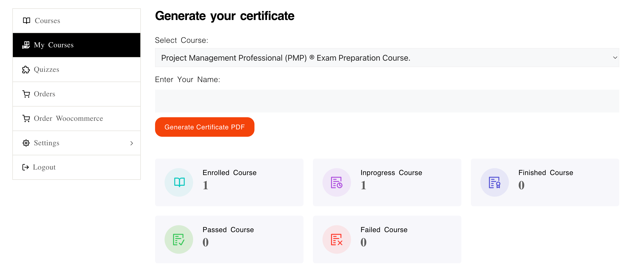This screenshot has width=644, height=273.
Task: Click the Orders shopping cart icon
Action: [26, 94]
